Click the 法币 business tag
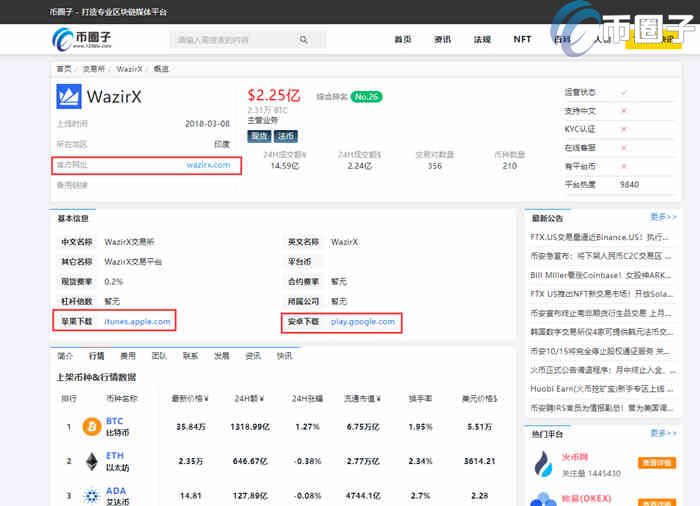Screen dimensions: 700x506 (x=286, y=136)
